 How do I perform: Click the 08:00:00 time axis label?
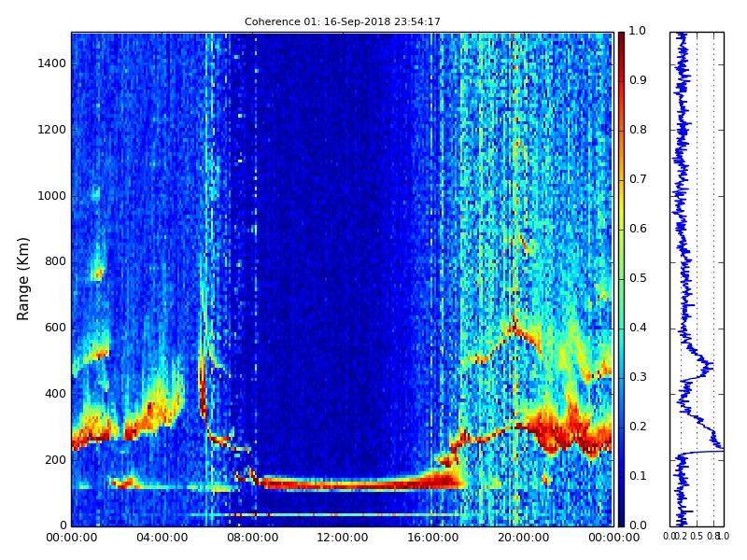pos(252,538)
